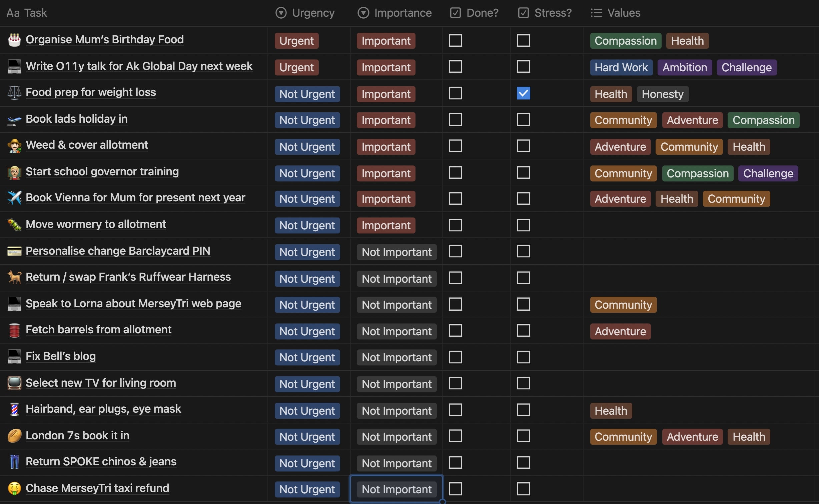Click the dog icon for Ruffwear Harness task
Image resolution: width=819 pixels, height=504 pixels.
(14, 277)
